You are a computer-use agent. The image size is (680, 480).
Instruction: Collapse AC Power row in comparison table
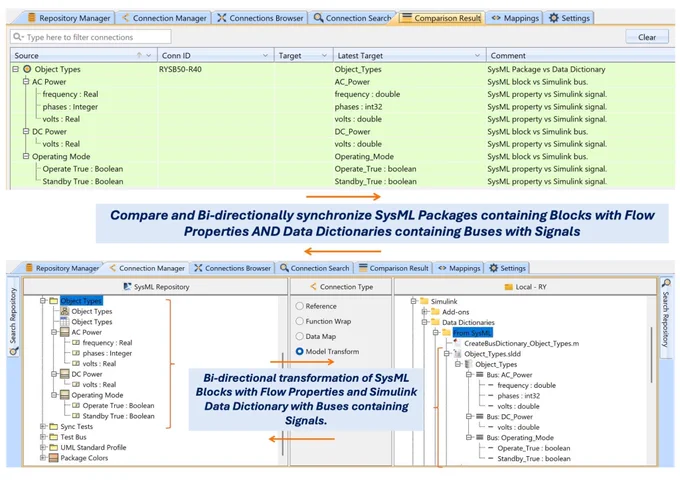[26, 82]
